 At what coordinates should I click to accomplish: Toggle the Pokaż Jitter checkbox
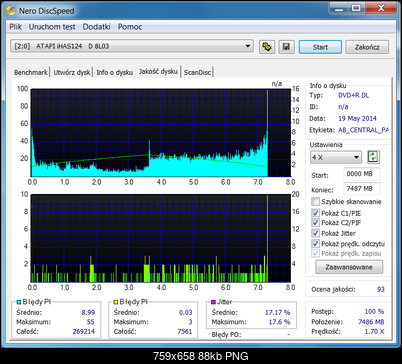pyautogui.click(x=315, y=233)
